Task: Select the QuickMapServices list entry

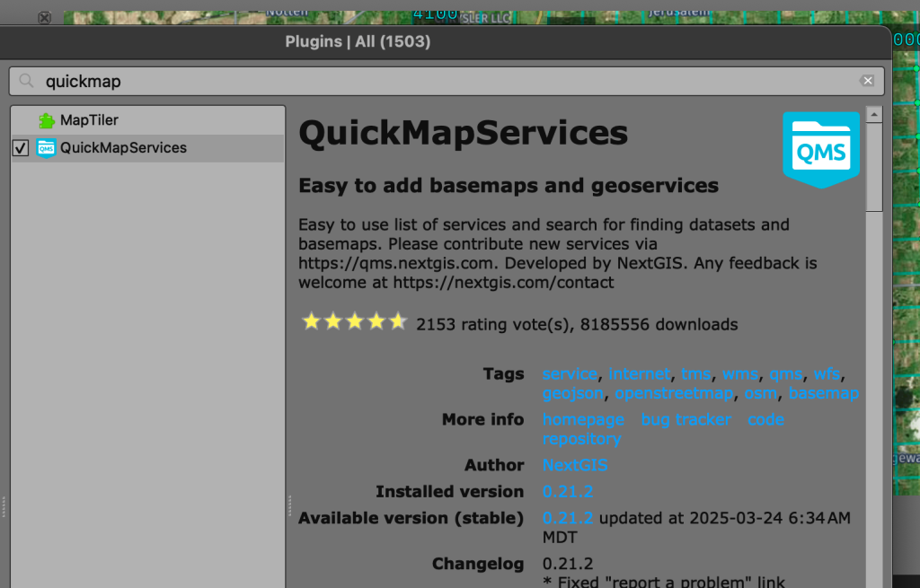Action: [148, 148]
